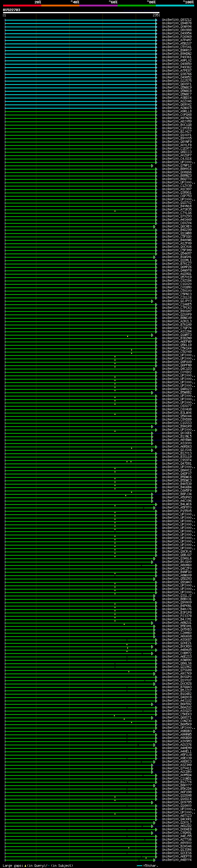Click the cyan alignment bar for UniRef100_Q0WV94
The image size is (197, 868).
(x=81, y=26)
